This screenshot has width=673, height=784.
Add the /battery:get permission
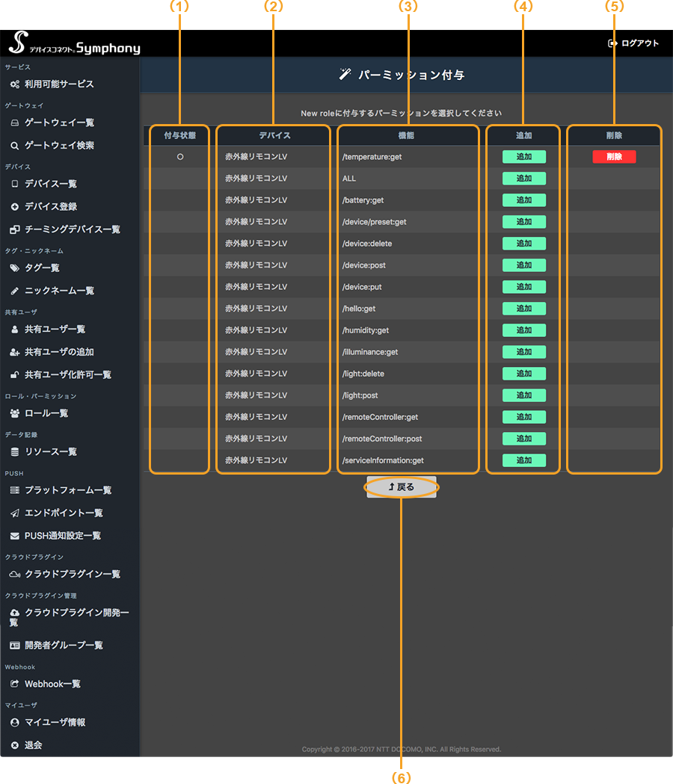click(524, 200)
